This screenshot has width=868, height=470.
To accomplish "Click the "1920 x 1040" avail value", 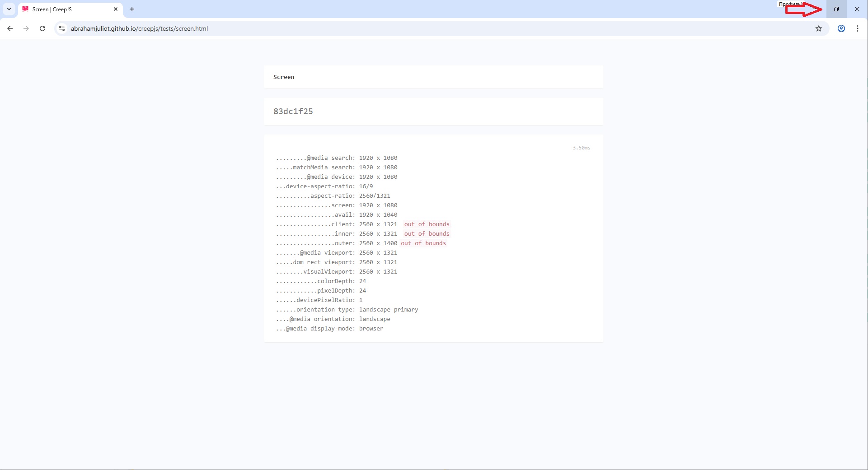I will click(378, 215).
